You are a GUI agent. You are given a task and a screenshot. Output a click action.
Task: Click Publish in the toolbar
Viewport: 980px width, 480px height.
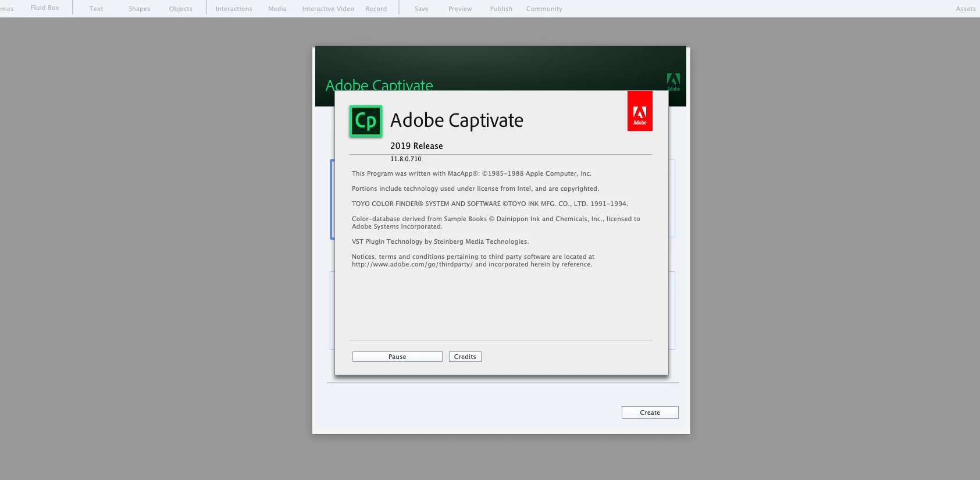click(501, 9)
